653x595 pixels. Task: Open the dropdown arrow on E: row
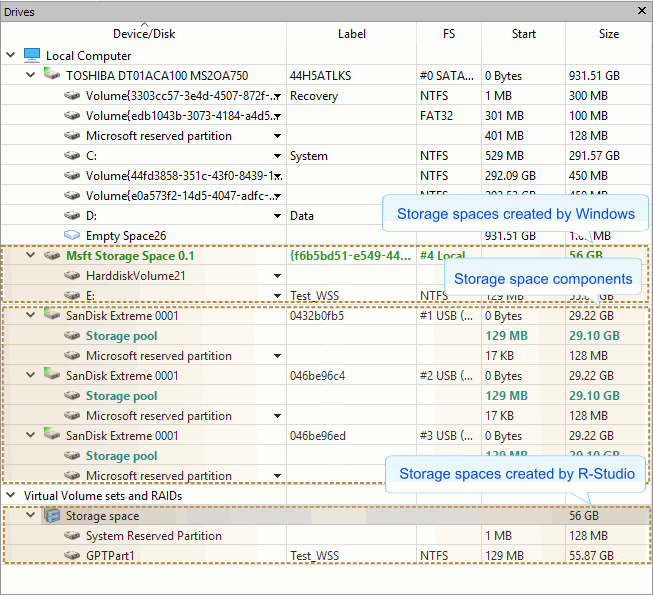pyautogui.click(x=277, y=296)
